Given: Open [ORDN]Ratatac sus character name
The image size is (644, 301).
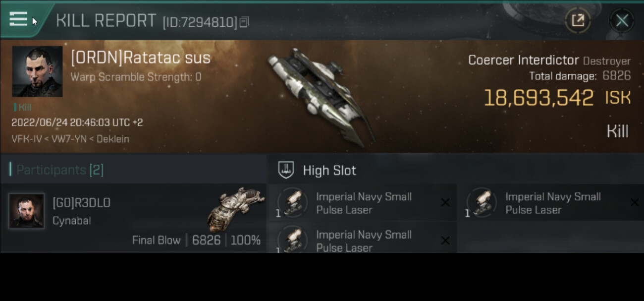Looking at the screenshot, I should (141, 58).
